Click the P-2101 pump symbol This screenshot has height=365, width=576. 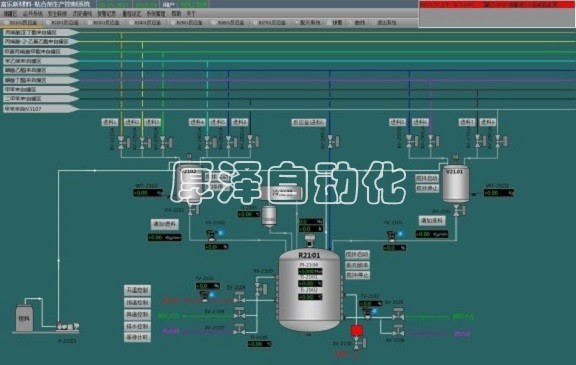coord(67,326)
